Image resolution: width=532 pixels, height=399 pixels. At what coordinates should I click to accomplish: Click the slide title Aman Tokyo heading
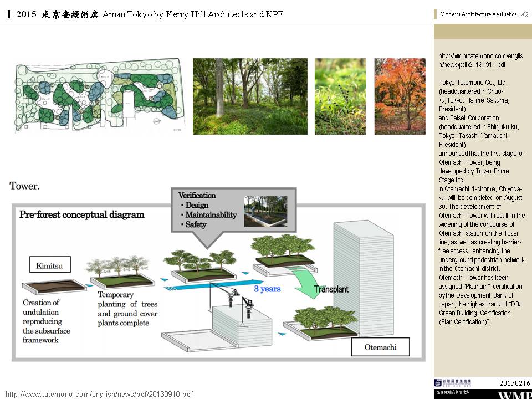point(150,14)
